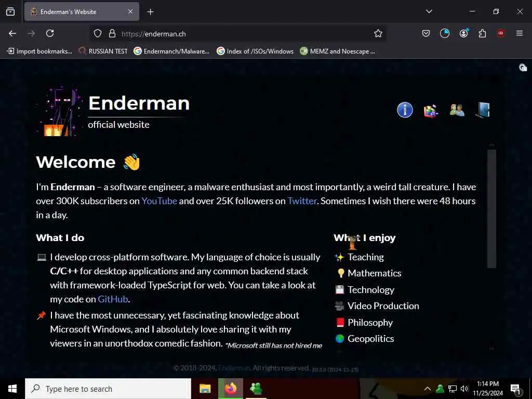Click the Teaching list item
Viewport: 532px width, 399px height.
click(x=366, y=257)
